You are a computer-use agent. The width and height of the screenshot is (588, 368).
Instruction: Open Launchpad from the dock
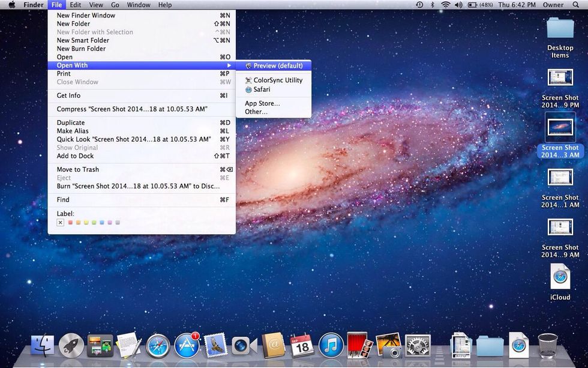coord(71,345)
